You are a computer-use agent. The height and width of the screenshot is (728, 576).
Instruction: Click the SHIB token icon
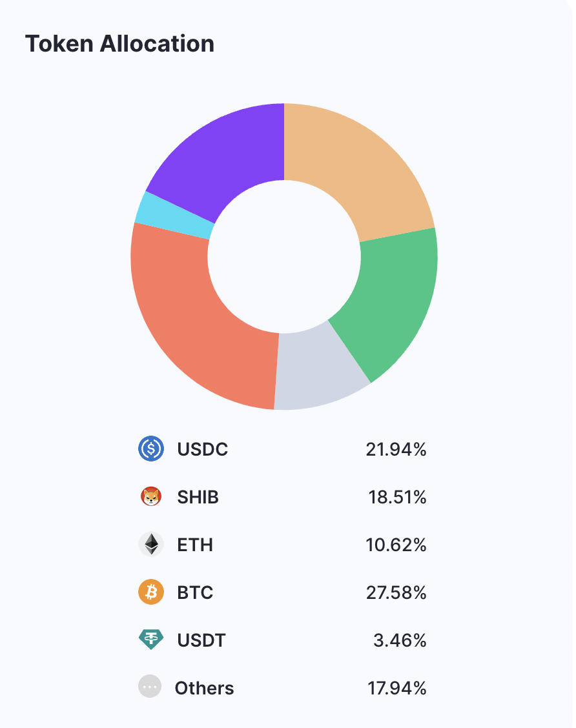[x=151, y=497]
